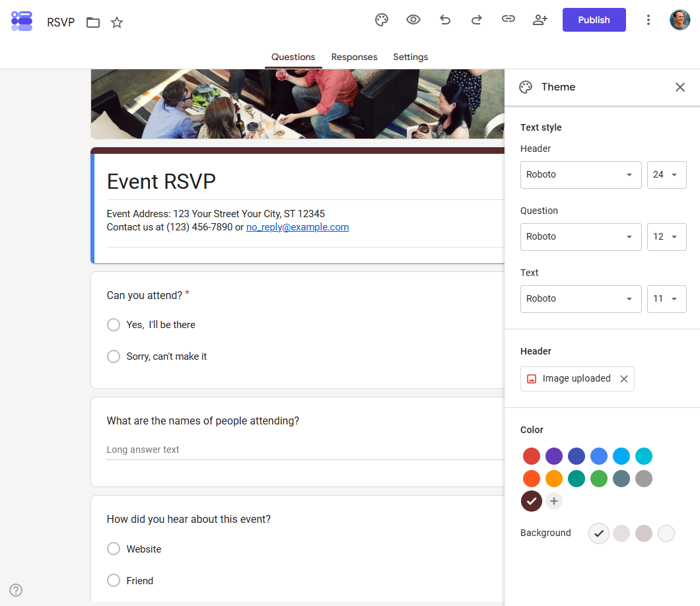
Task: Open Header font dropdown
Action: click(581, 175)
